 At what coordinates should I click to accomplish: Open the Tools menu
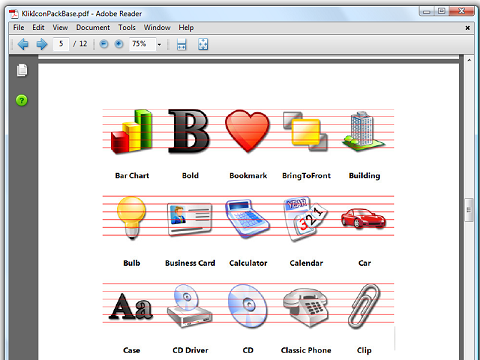click(x=127, y=27)
